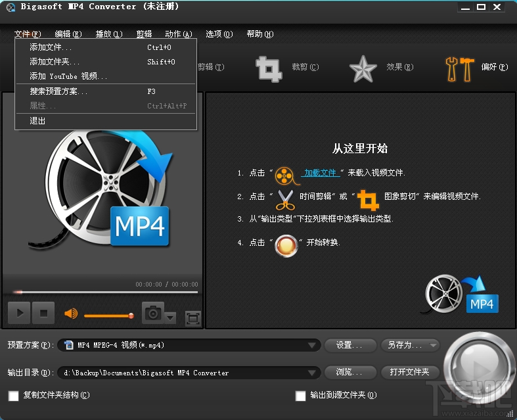Take a snapshot with the camera icon
The height and width of the screenshot is (420, 517).
[x=153, y=312]
